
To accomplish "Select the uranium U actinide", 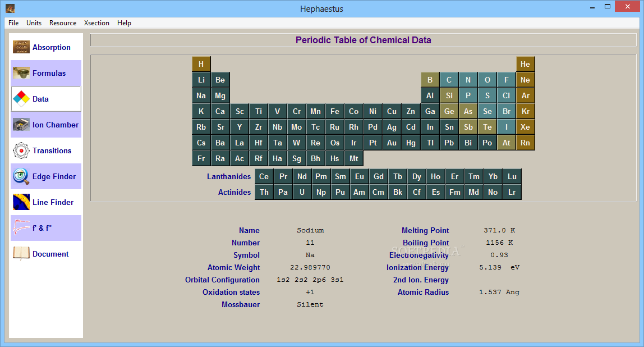I will (x=302, y=192).
